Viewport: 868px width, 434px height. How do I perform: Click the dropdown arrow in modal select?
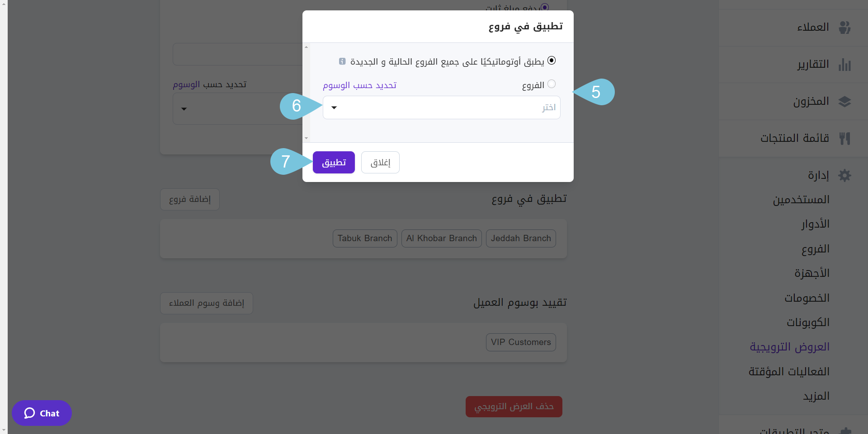(x=334, y=107)
